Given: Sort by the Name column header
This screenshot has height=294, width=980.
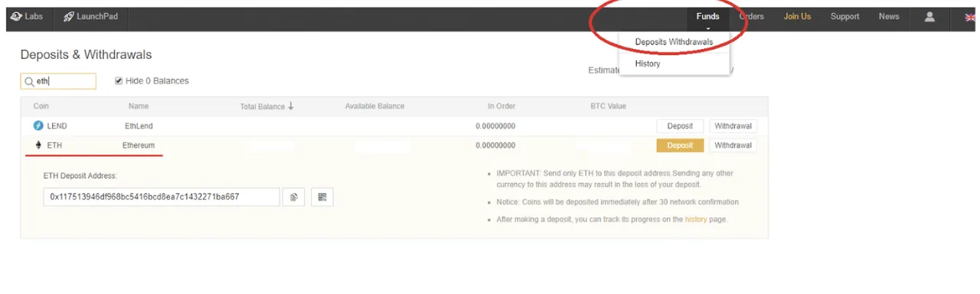Looking at the screenshot, I should point(139,106).
